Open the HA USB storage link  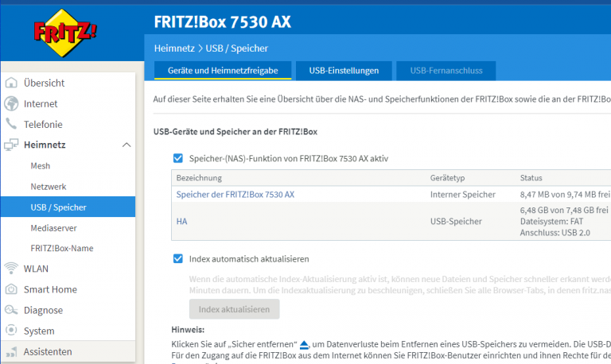point(181,221)
